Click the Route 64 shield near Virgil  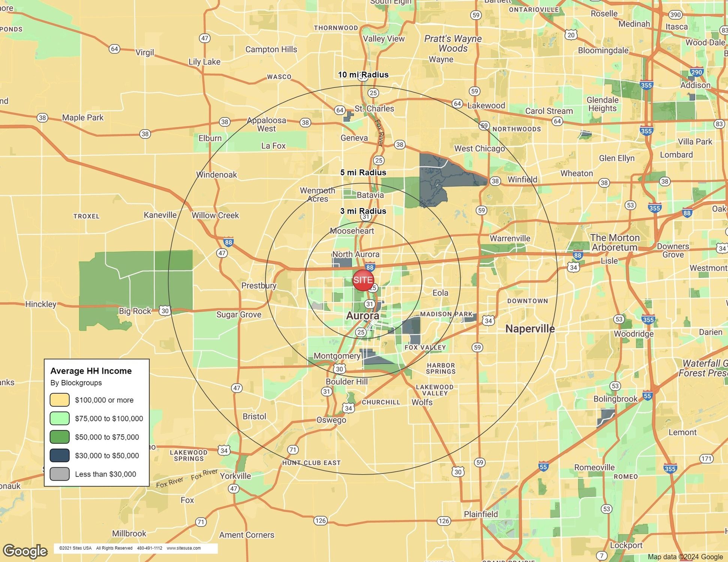114,49
